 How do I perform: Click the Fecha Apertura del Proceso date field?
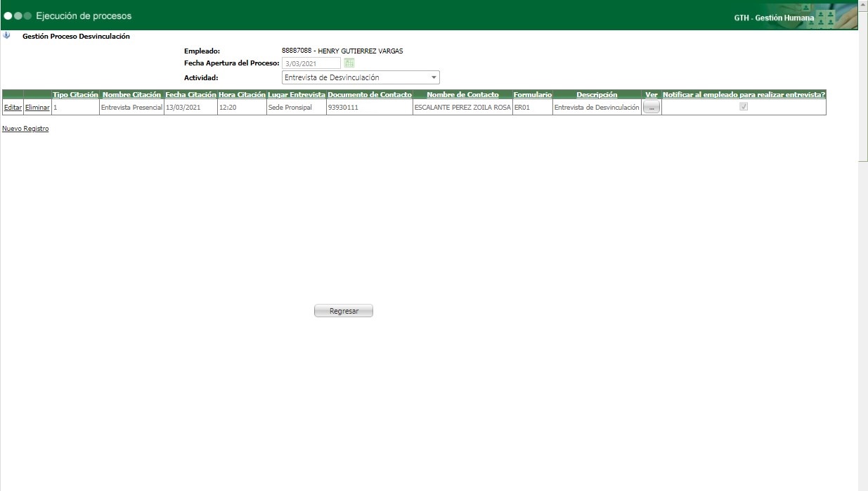click(311, 63)
